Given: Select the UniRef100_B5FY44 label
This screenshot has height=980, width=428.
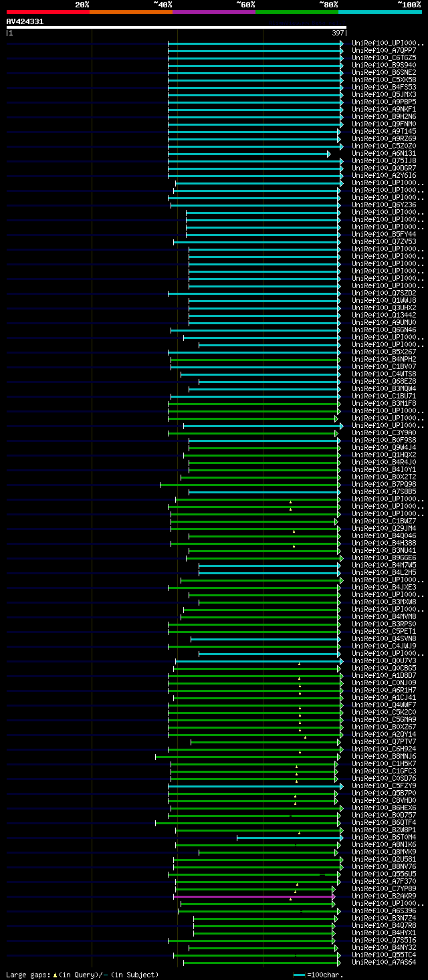Looking at the screenshot, I should click(384, 235).
